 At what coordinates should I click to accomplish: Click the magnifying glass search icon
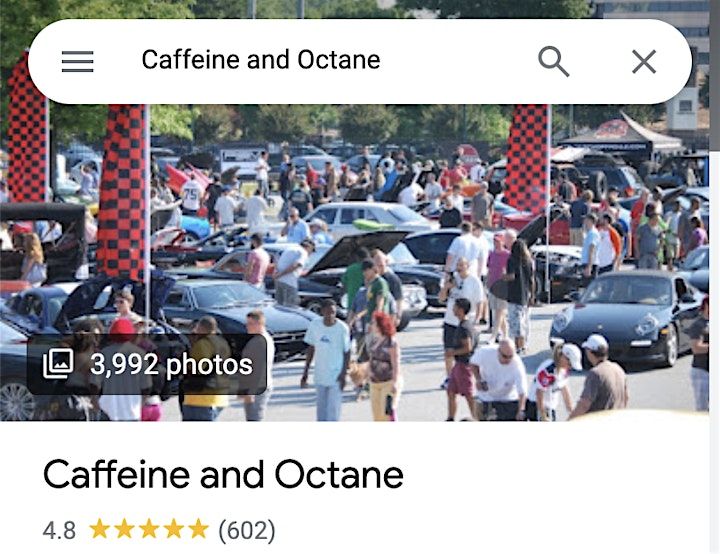(x=553, y=61)
